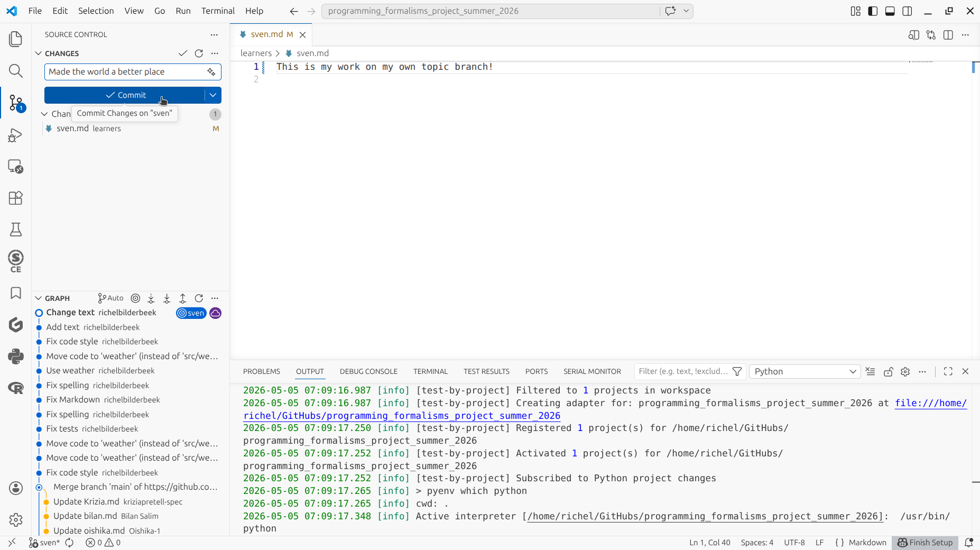The image size is (980, 550).
Task: Open changes compare icon in editor toolbar
Action: (x=931, y=35)
